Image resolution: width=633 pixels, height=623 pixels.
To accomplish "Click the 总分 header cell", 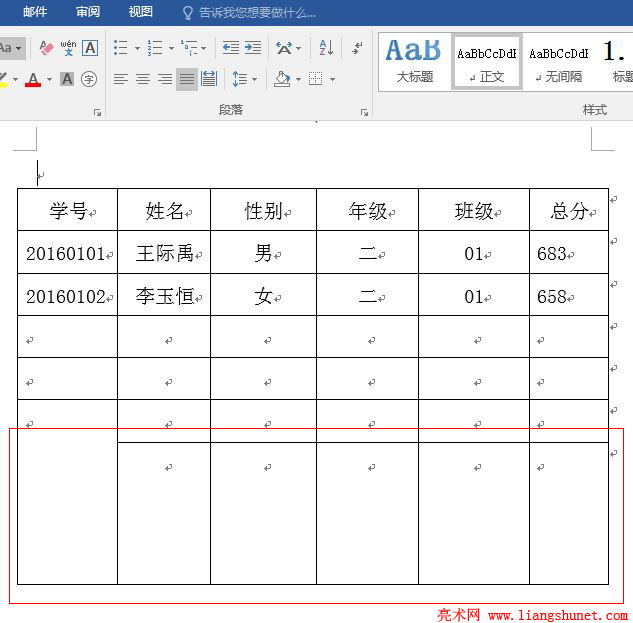I will (569, 210).
